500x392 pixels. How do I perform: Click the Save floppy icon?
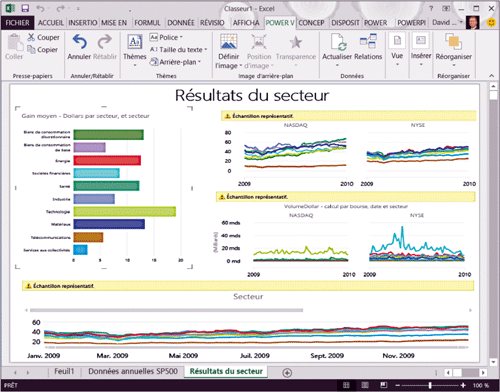[x=25, y=8]
